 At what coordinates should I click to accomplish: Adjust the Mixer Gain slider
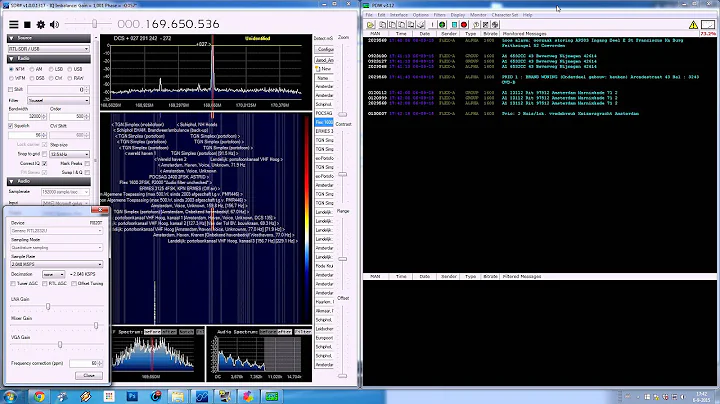96,325
